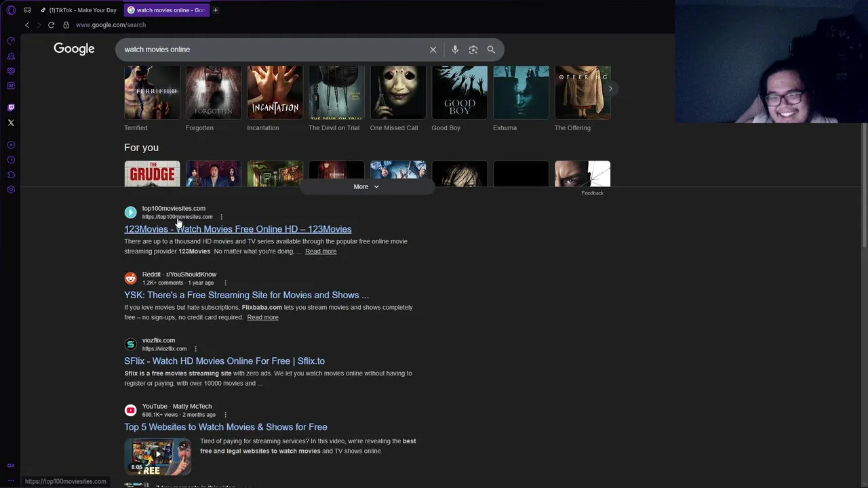Clear the search query with X
The width and height of the screenshot is (868, 488).
(x=433, y=49)
